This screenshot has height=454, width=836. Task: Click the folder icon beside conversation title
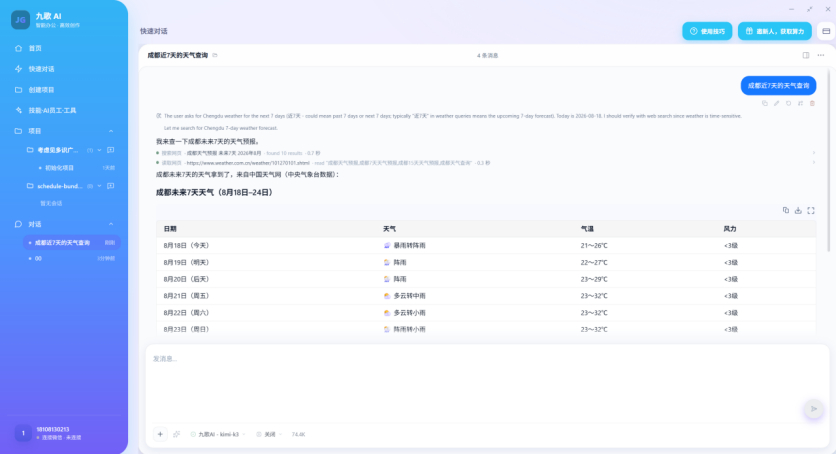pos(215,55)
